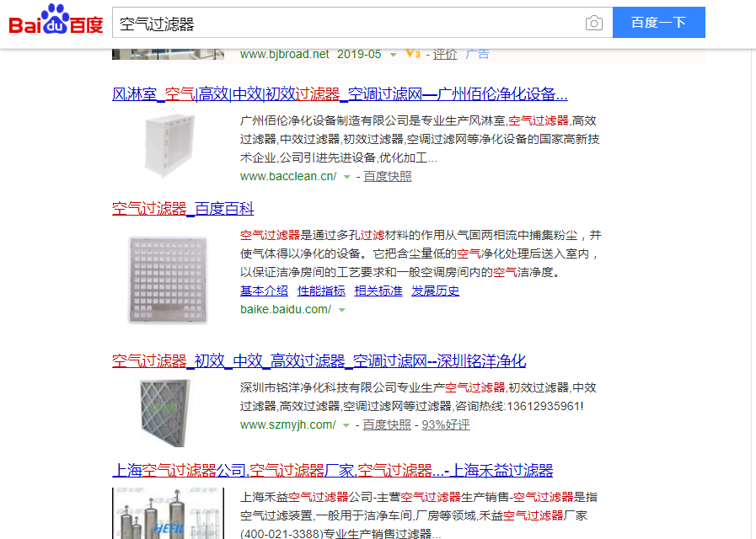Click the 93%好评 rating link
The image size is (756, 539).
(x=446, y=424)
